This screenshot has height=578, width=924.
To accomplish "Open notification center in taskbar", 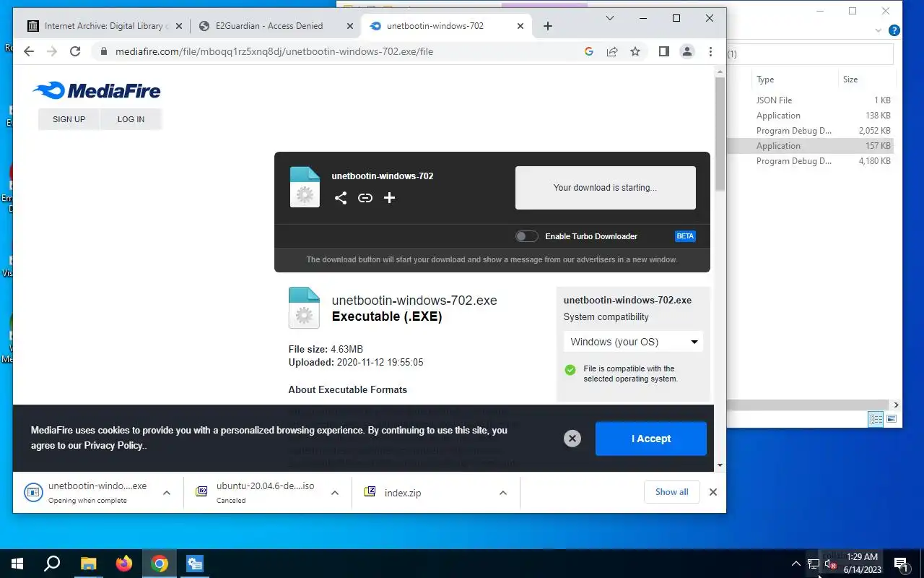I will tap(901, 564).
